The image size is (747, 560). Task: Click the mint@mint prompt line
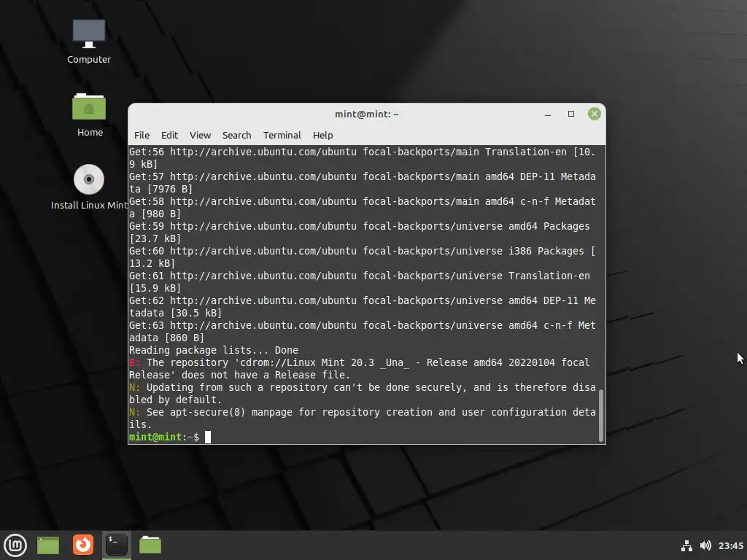169,437
